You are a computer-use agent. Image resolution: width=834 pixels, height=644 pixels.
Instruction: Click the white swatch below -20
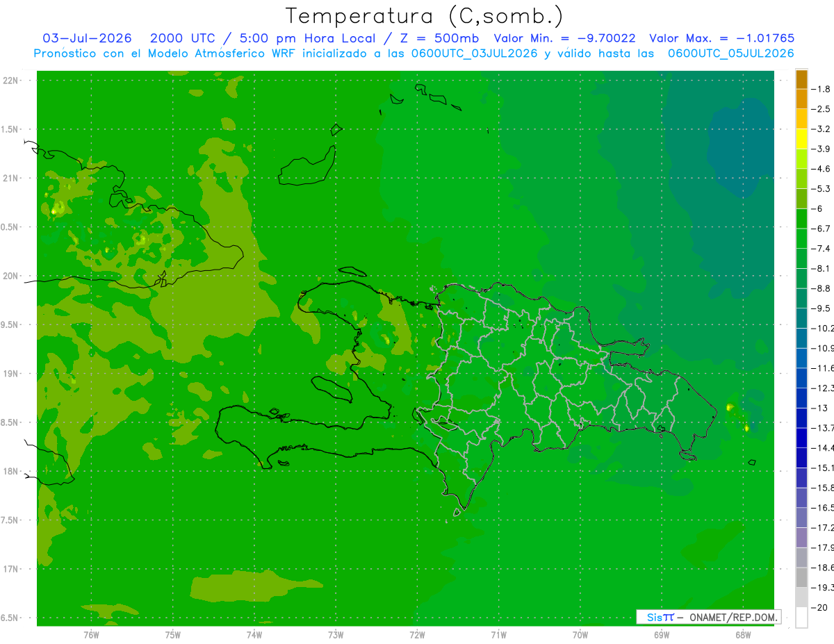[801, 617]
